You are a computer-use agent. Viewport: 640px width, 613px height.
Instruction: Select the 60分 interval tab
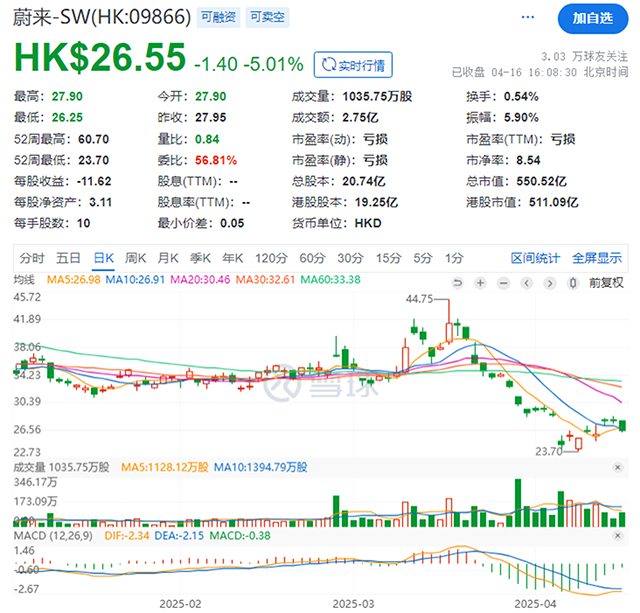312,258
